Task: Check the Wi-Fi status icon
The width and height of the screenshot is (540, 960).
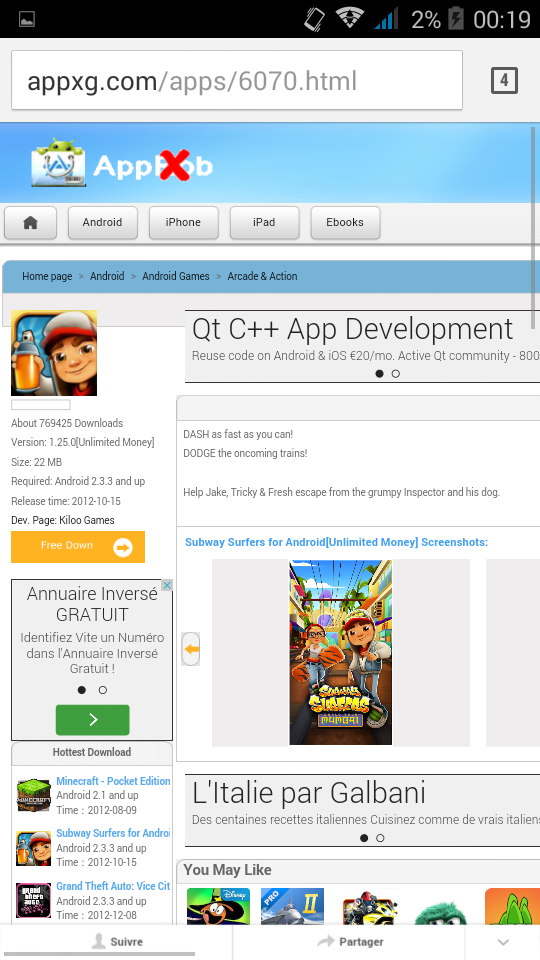Action: [x=350, y=18]
